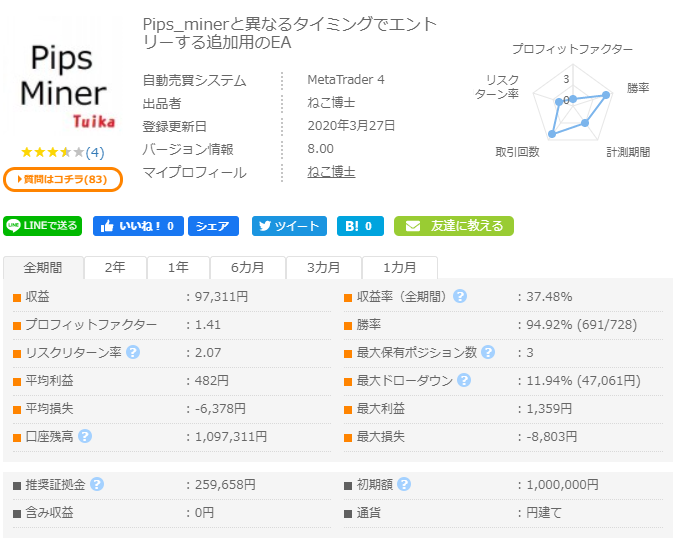The image size is (696, 543).
Task: Click the 計測期間 label on radar chart
Action: point(628,152)
